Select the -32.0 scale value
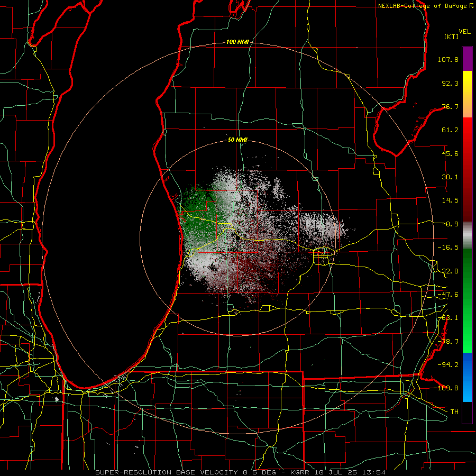Image resolution: width=476 pixels, height=476 pixels. pyautogui.click(x=448, y=271)
